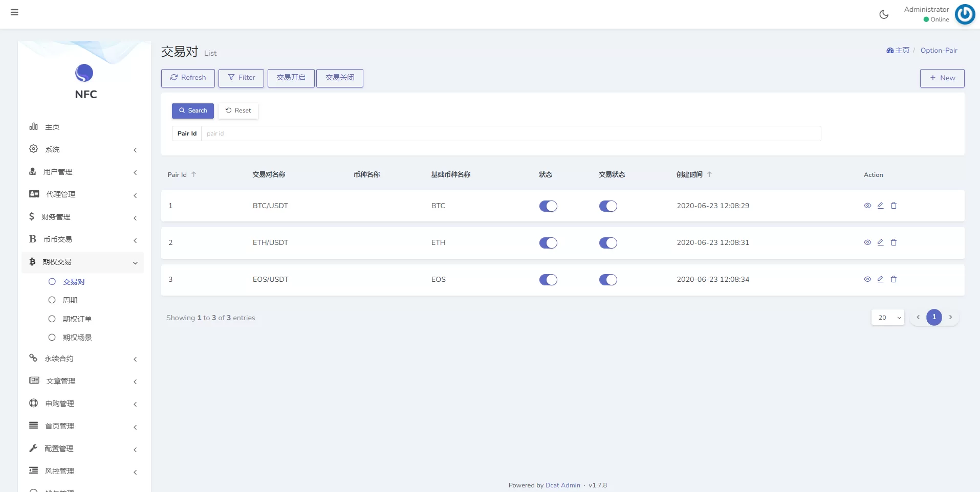This screenshot has width=980, height=492.
Task: Delete the EOS/USDT pair row
Action: (x=894, y=279)
